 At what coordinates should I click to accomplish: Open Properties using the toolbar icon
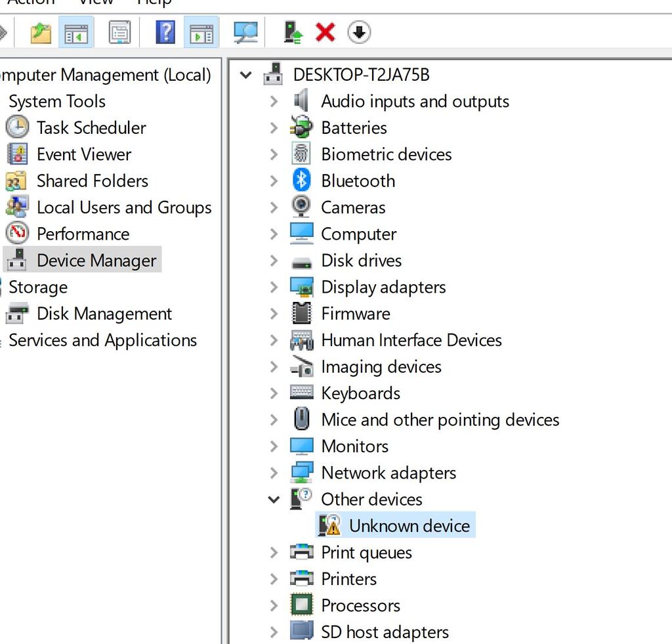(120, 31)
